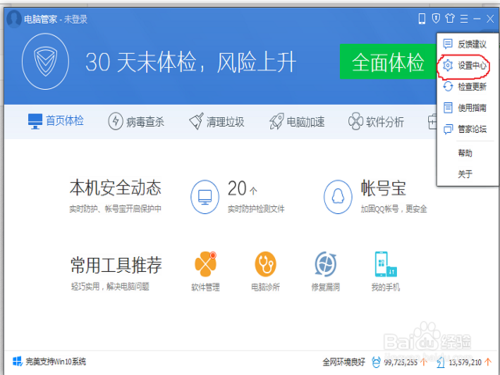Click the 完美支持Win10系统 status text
Viewport: 500px width, 375px height.
(x=56, y=362)
